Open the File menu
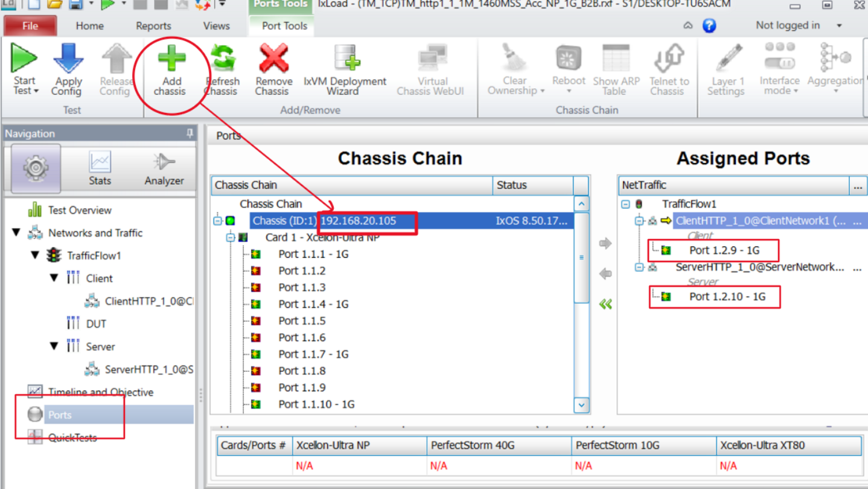The width and height of the screenshot is (868, 489). 30,26
